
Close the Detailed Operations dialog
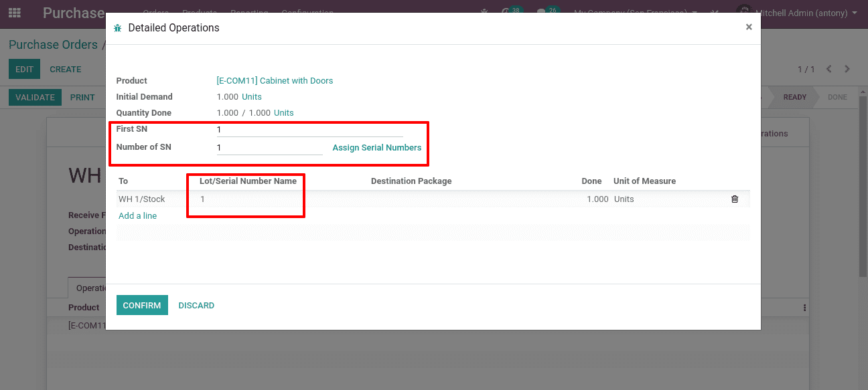pyautogui.click(x=749, y=27)
